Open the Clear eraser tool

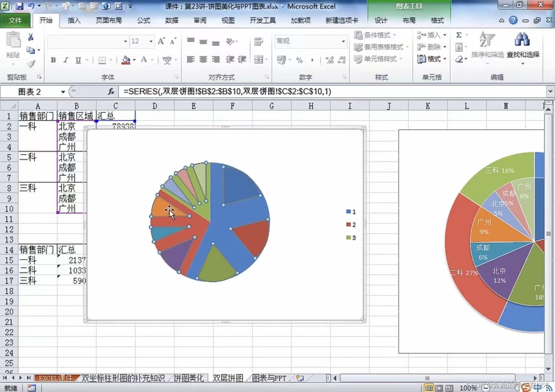(459, 59)
